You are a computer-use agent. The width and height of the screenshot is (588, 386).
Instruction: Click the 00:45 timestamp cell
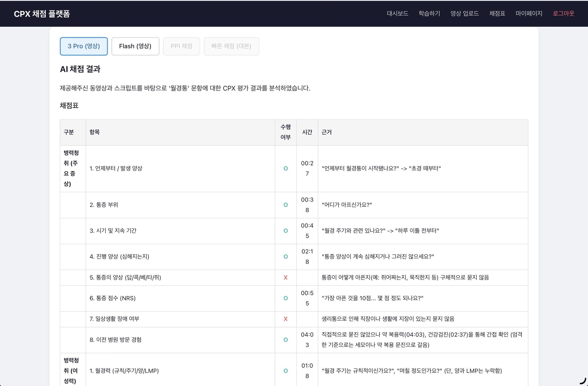tap(307, 231)
